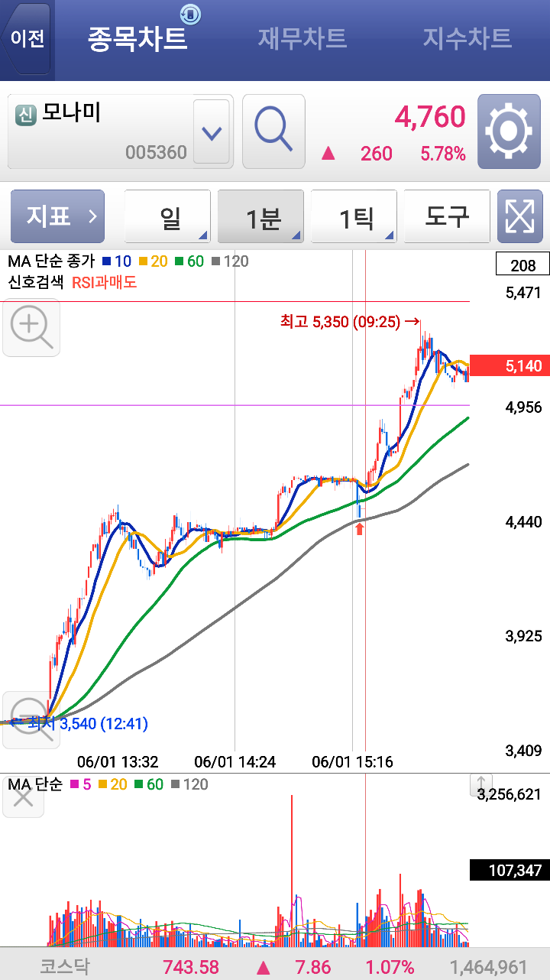
Task: Tap the green MA 60 price legend
Action: click(x=190, y=261)
